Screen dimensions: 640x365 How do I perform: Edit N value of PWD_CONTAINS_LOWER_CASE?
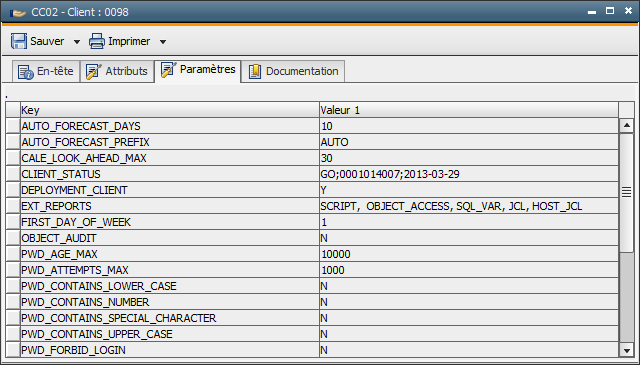pos(469,286)
